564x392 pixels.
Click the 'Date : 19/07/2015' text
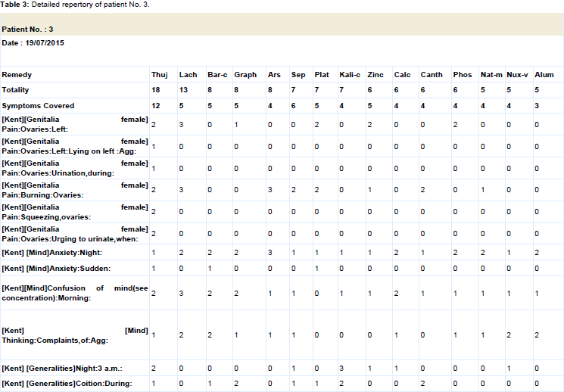[33, 43]
